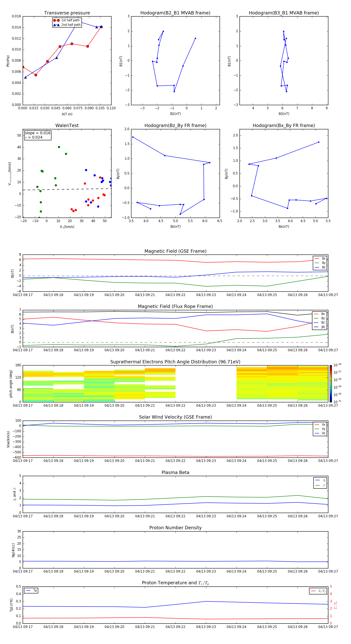Click the Suprathermal Electrons Pitch Angle title

coord(175,362)
